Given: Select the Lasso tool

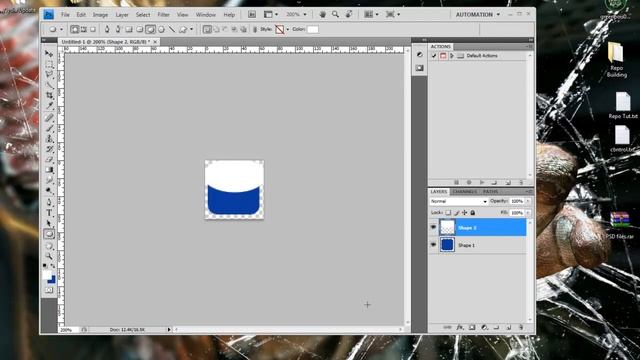Looking at the screenshot, I should pyautogui.click(x=49, y=75).
